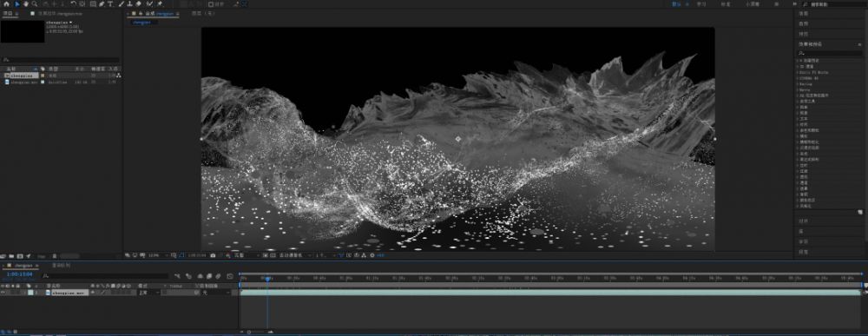Toggle the hide shy layers switch in timeline

click(x=201, y=276)
